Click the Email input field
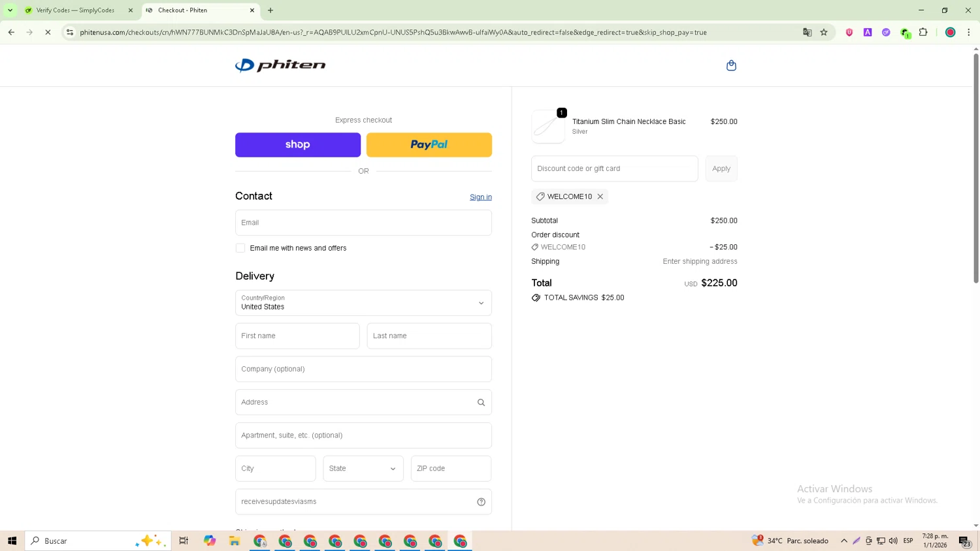The image size is (980, 551). point(363,223)
